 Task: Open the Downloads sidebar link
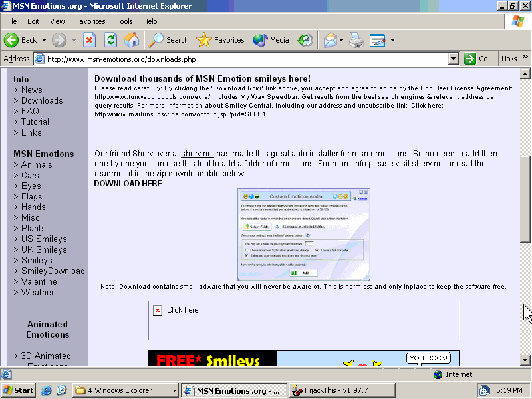pyautogui.click(x=42, y=101)
